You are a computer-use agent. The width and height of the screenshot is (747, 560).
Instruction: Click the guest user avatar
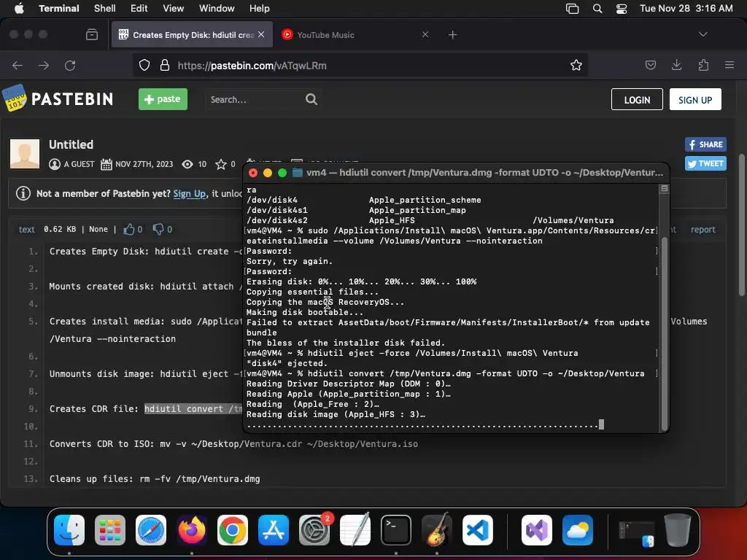click(25, 154)
